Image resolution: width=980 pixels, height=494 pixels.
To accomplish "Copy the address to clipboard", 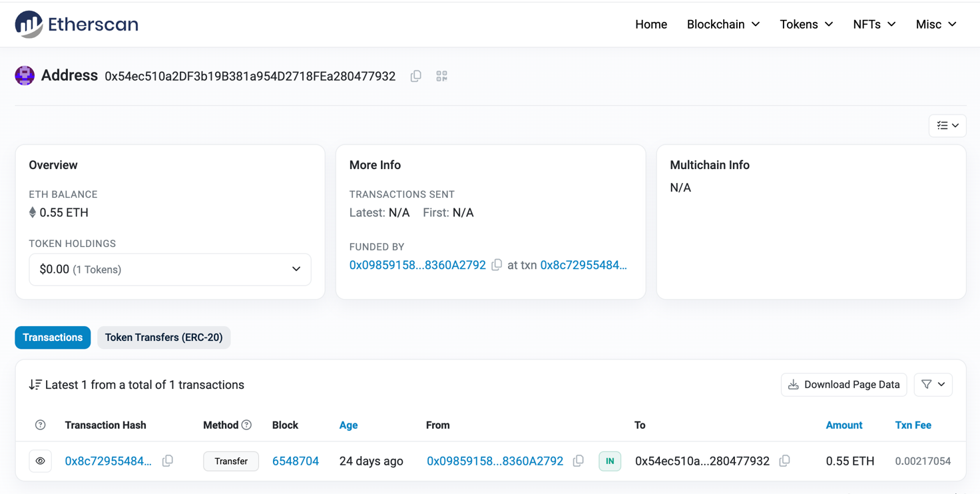I will tap(416, 76).
